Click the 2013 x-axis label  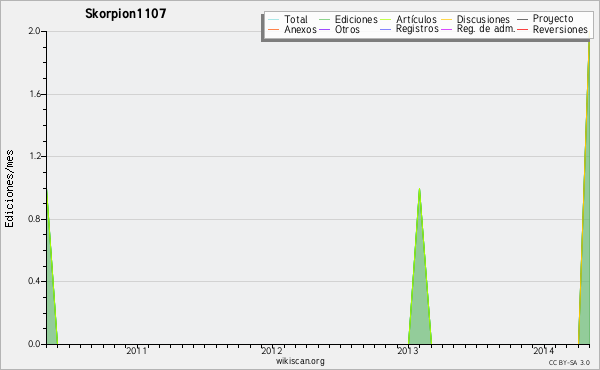pos(408,350)
